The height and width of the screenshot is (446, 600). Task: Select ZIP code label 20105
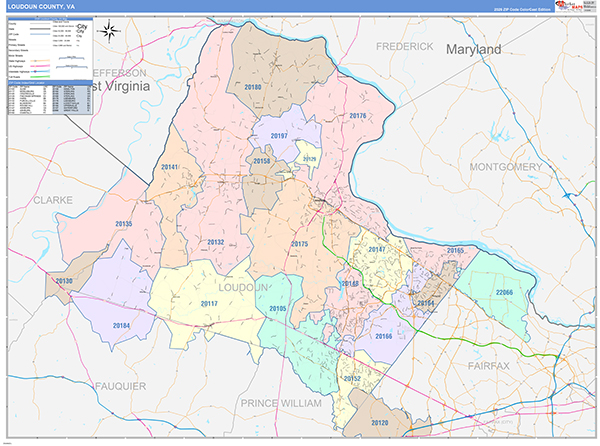pyautogui.click(x=278, y=308)
